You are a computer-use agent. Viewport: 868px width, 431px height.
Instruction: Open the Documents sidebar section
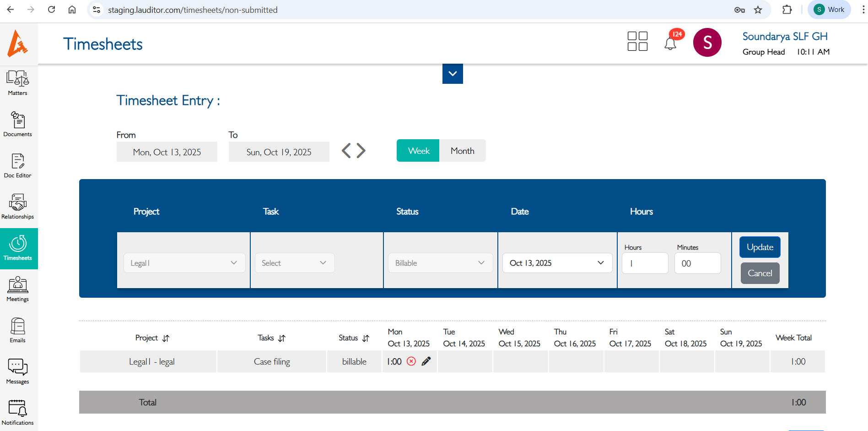click(17, 124)
